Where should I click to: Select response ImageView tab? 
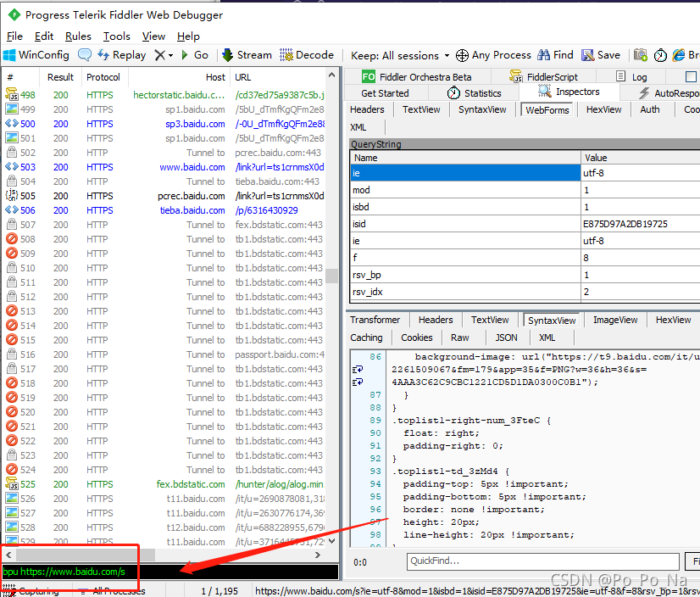tap(615, 320)
